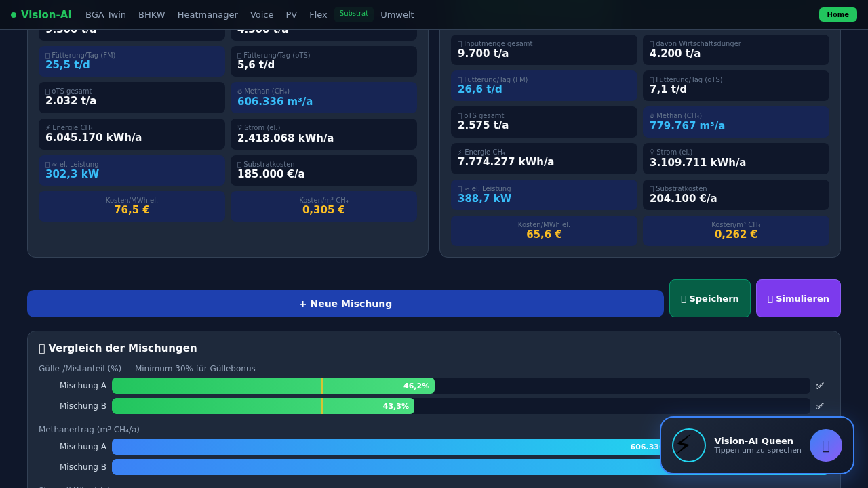Viewport: 868px width, 488px height.
Task: Open the BGA Twin page
Action: point(106,15)
